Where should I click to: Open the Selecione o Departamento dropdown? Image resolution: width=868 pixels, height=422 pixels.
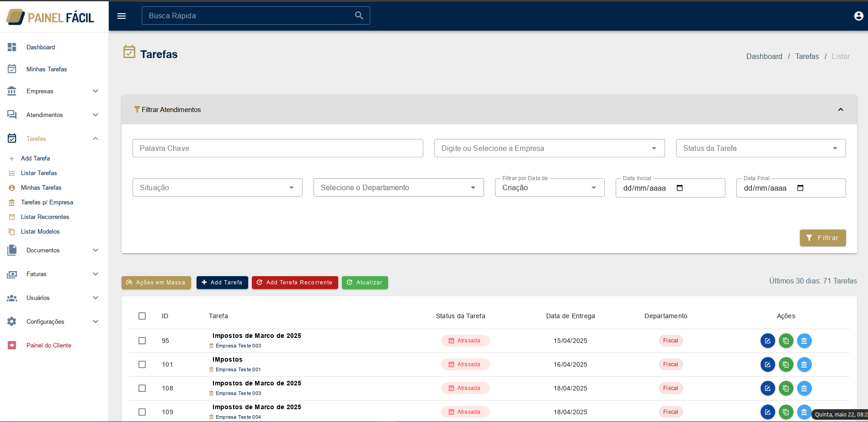(399, 187)
